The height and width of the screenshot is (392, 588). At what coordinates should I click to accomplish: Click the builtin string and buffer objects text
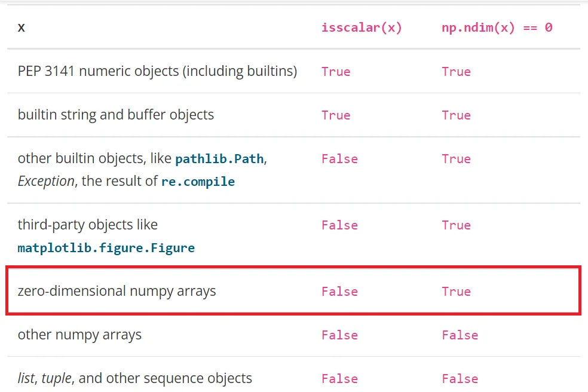pyautogui.click(x=116, y=115)
